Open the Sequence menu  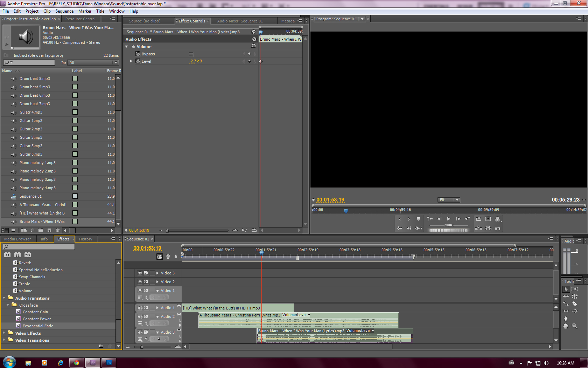point(64,11)
